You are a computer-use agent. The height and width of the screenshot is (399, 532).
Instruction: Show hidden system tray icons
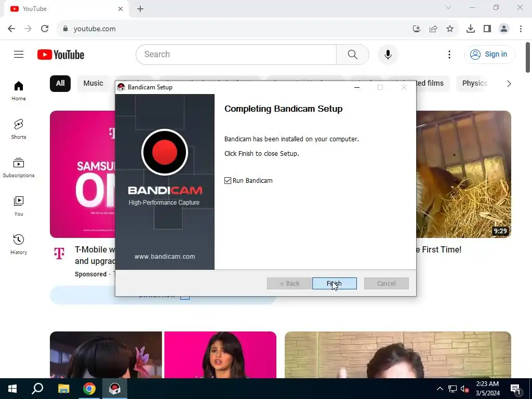pyautogui.click(x=440, y=389)
